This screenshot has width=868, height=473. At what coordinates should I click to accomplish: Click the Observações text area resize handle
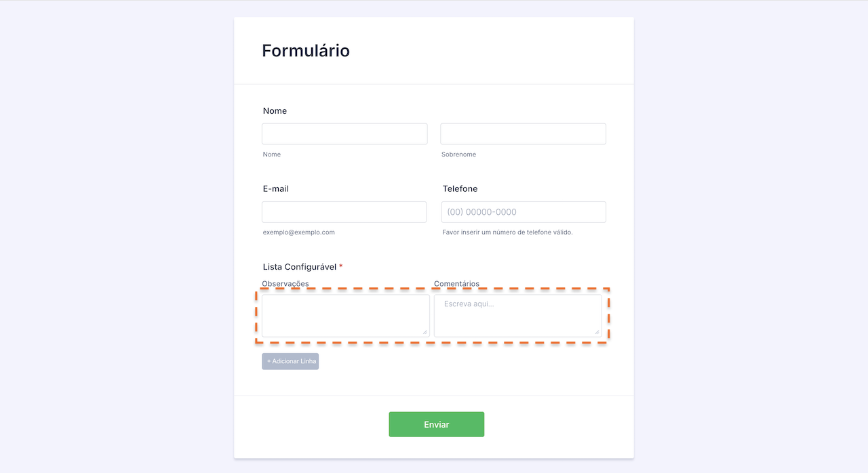425,332
